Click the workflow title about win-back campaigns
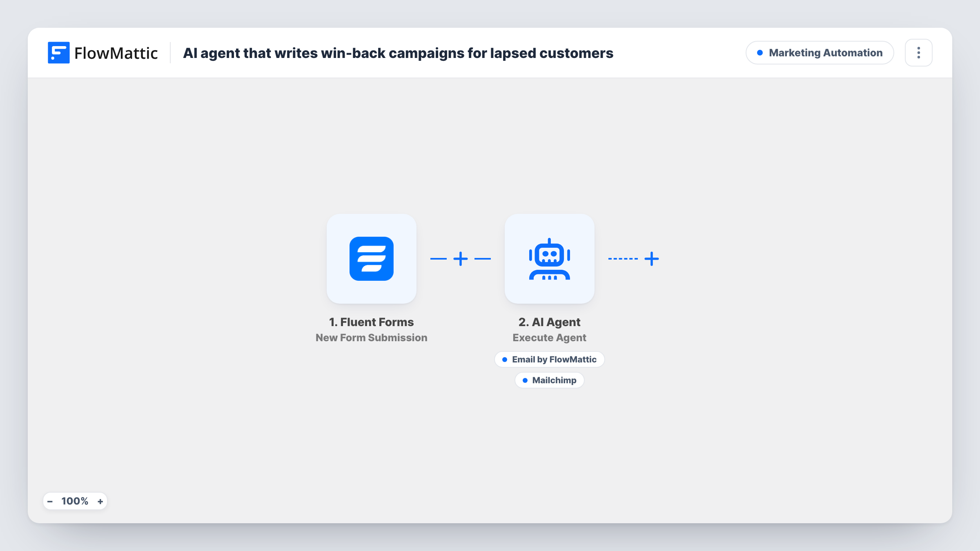Viewport: 980px width, 551px height. tap(398, 53)
